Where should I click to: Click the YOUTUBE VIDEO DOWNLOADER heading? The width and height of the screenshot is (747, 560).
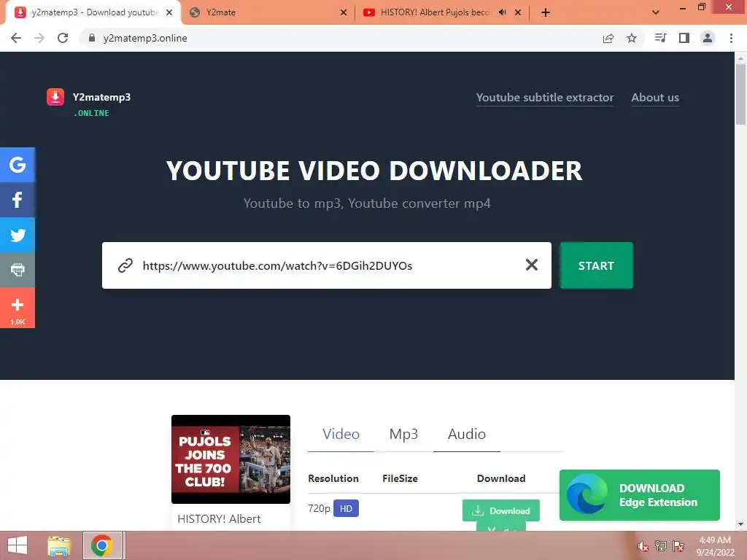[374, 171]
